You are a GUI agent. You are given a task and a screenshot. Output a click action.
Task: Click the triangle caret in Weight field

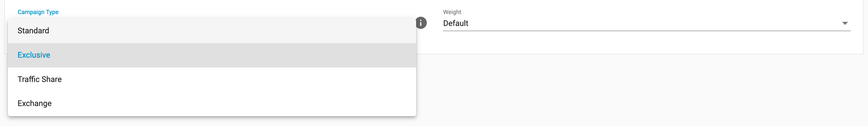coord(845,23)
